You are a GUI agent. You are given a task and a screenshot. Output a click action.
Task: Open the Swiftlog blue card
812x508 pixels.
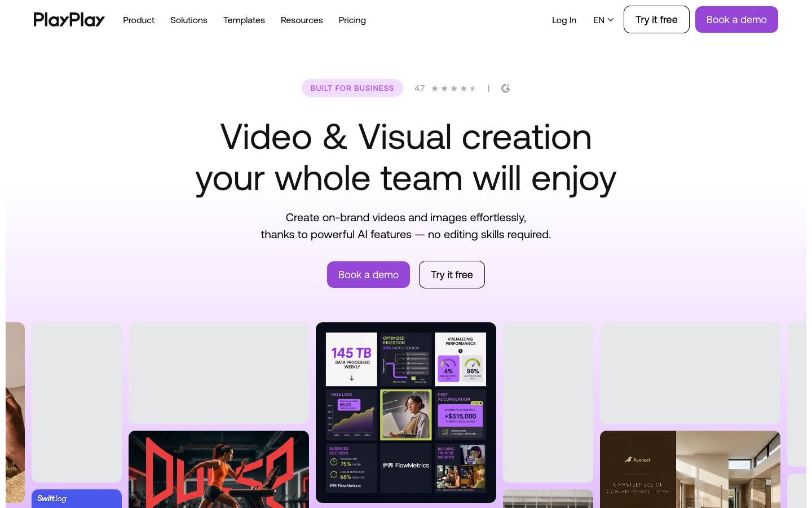coord(77,498)
